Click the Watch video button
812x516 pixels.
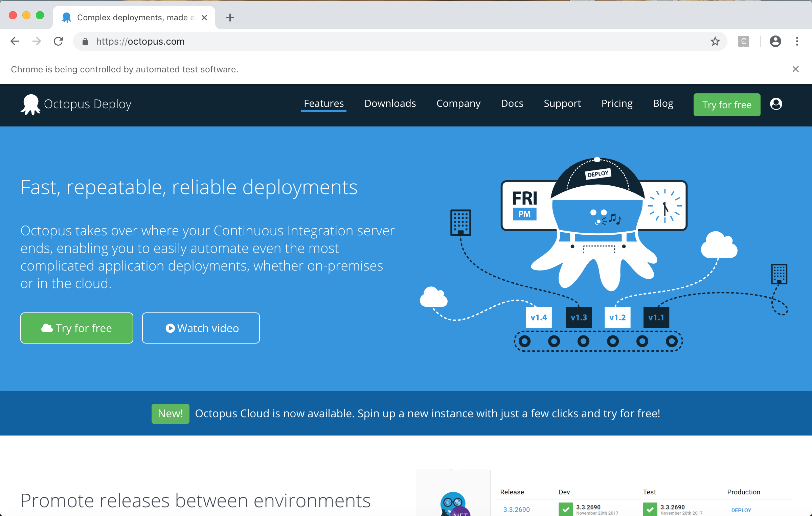click(201, 328)
